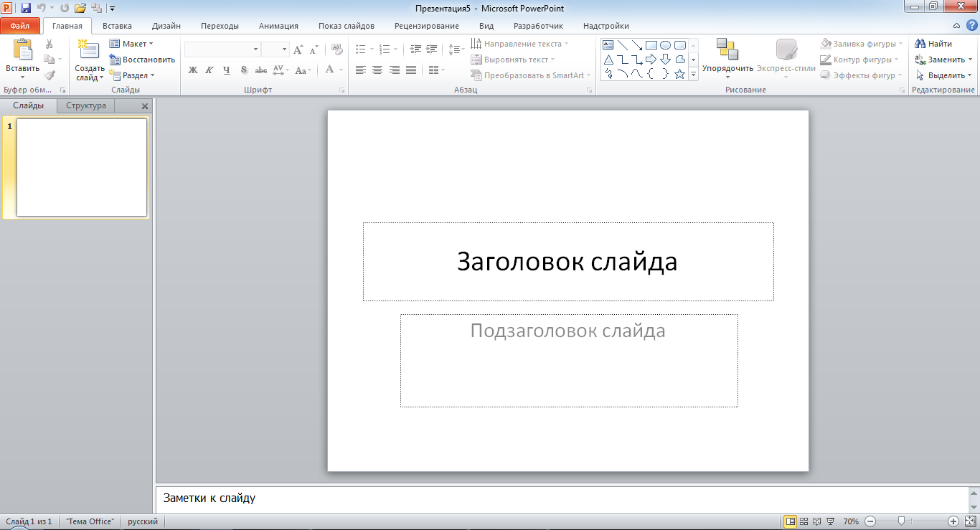Switch to reading view in status bar

(817, 521)
